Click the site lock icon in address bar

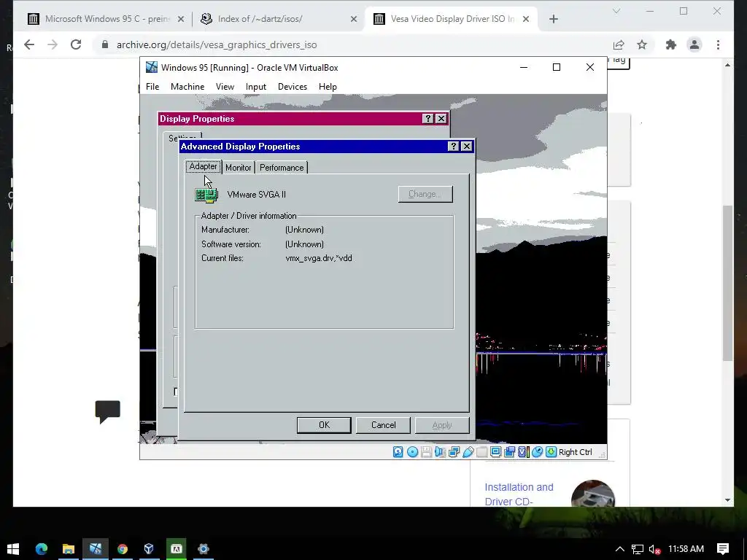(105, 44)
